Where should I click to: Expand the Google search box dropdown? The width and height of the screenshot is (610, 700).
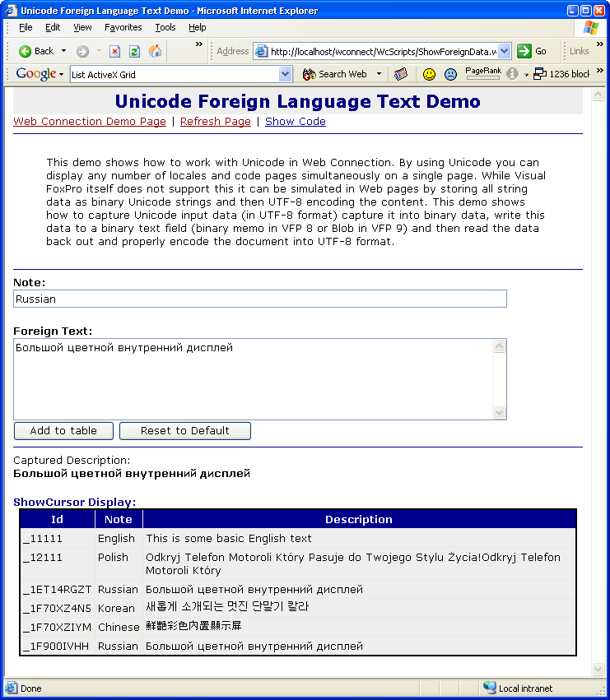click(286, 74)
